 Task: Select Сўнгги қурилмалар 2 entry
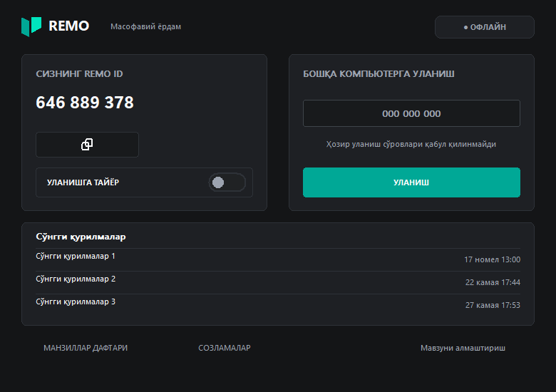click(278, 282)
